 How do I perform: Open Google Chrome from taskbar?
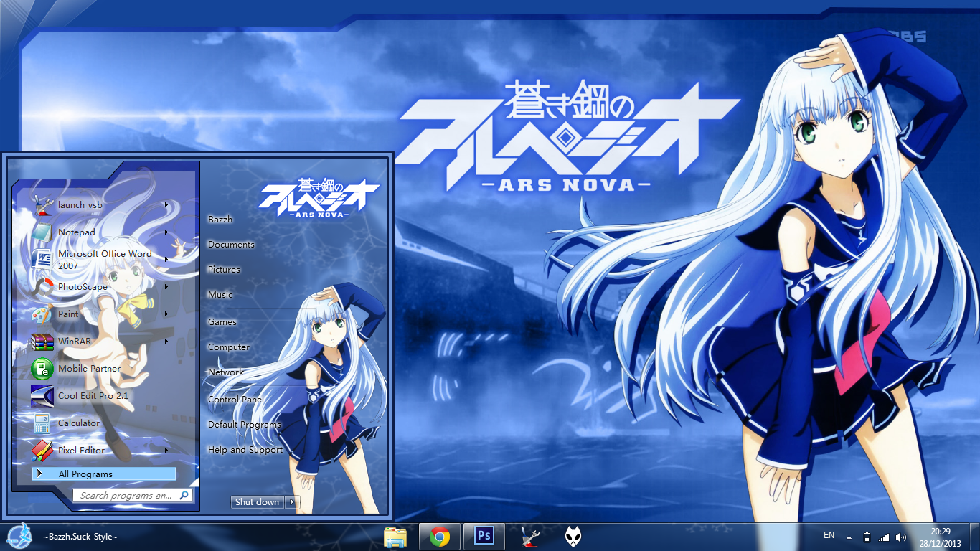[x=440, y=537]
